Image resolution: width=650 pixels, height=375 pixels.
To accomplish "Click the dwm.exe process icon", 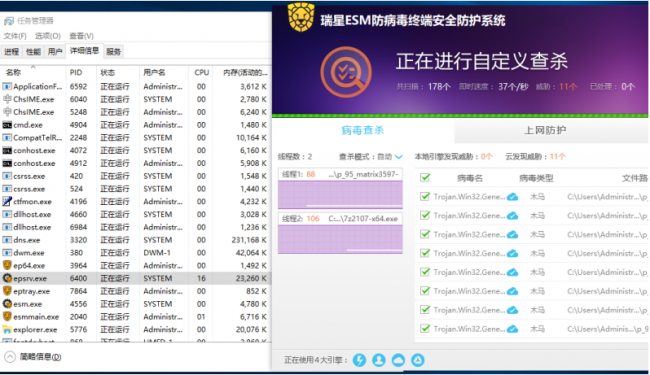I will tap(7, 252).
